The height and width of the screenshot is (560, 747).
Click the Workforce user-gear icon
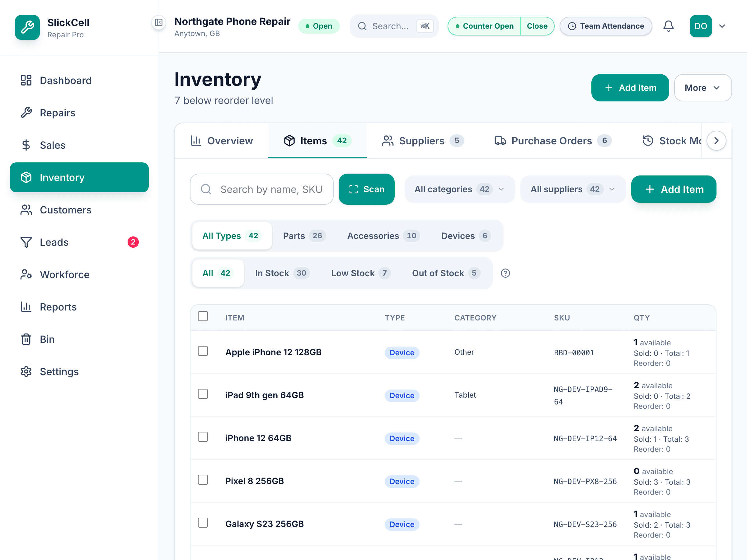(26, 275)
